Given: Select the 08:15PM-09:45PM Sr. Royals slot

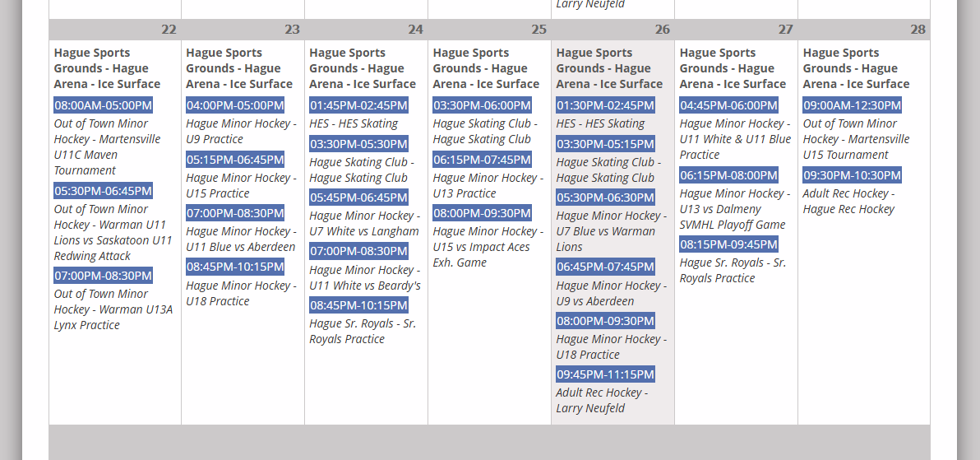Looking at the screenshot, I should coord(728,244).
